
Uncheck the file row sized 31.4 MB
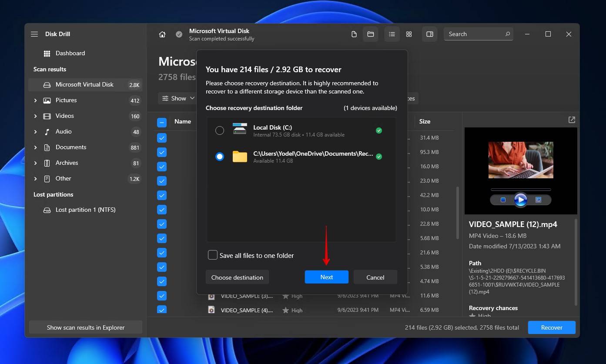point(162,138)
